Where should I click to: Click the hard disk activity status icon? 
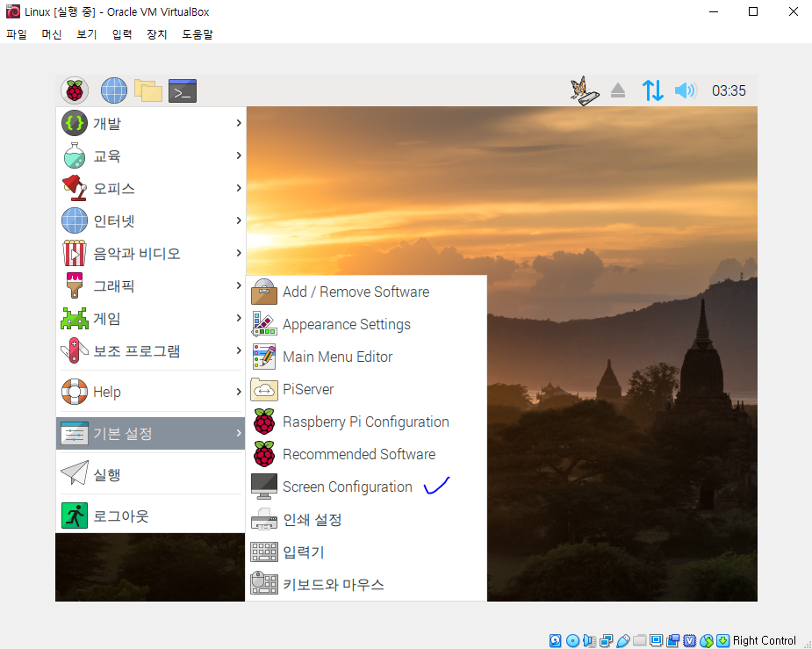click(555, 641)
